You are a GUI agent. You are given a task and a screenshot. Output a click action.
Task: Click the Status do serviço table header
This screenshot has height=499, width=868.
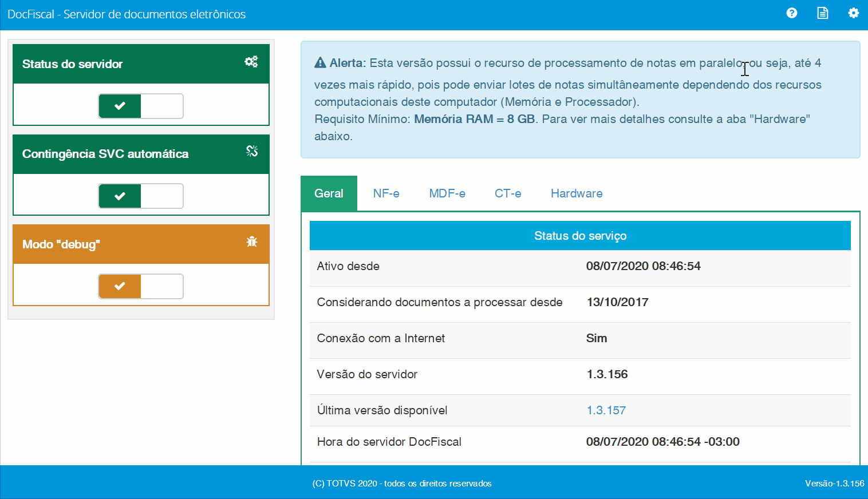click(x=580, y=236)
